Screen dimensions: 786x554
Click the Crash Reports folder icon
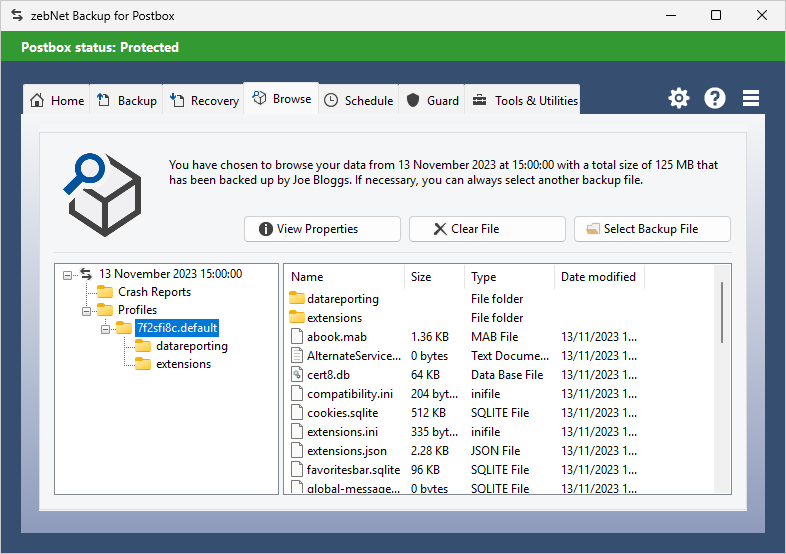pos(105,292)
